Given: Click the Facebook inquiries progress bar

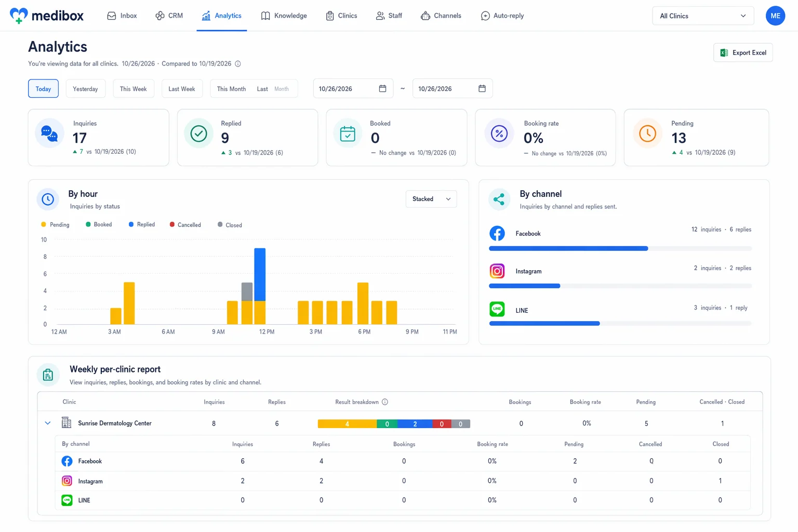Looking at the screenshot, I should point(620,248).
